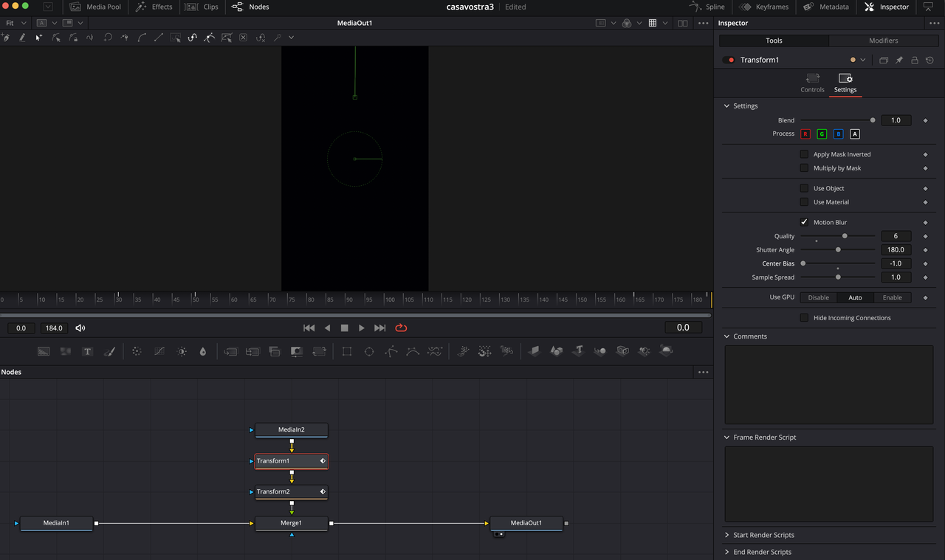Adjust the Shutter Angle slider handle
Viewport: 945px width, 560px height.
pos(838,250)
